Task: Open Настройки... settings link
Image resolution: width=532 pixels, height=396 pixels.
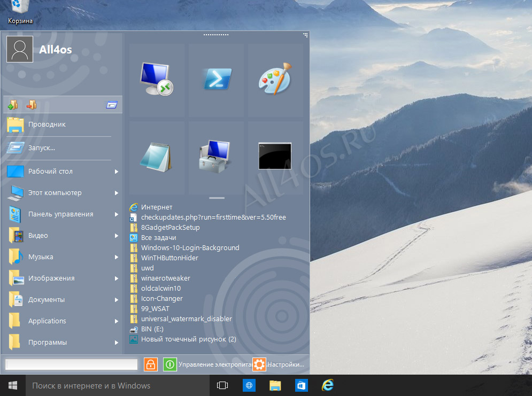Action: (x=286, y=364)
